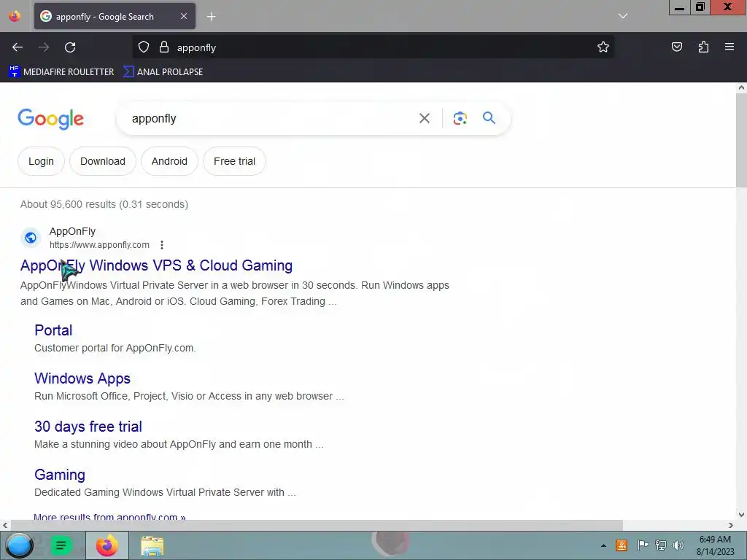Show hidden system tray icons
This screenshot has height=560, width=747.
603,545
